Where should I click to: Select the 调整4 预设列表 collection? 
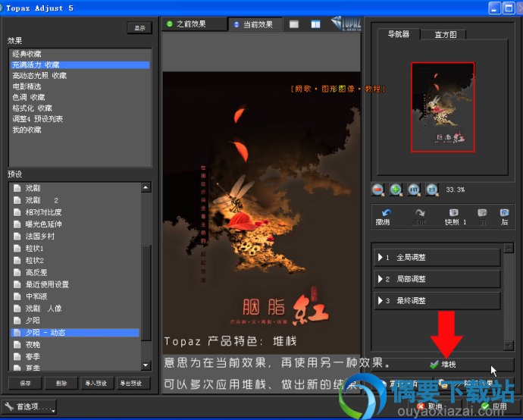coord(80,119)
